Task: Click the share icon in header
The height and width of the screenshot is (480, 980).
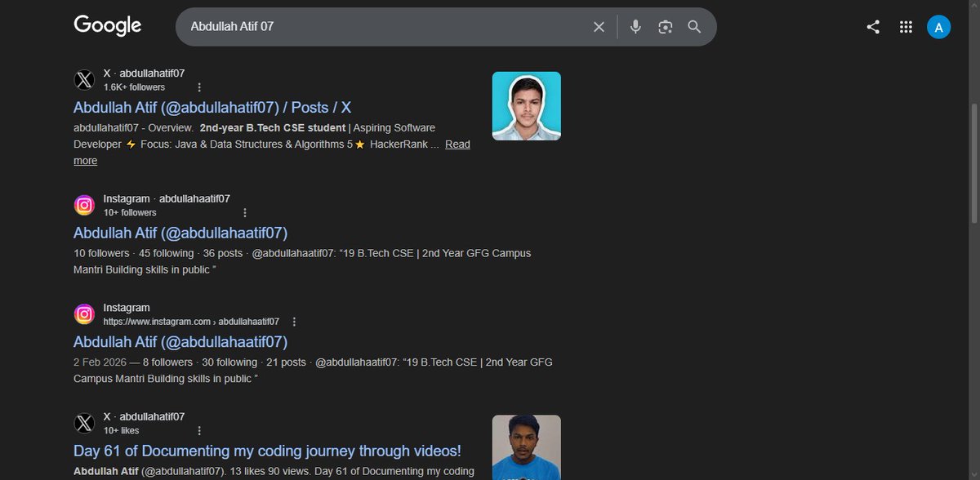Action: 873,27
